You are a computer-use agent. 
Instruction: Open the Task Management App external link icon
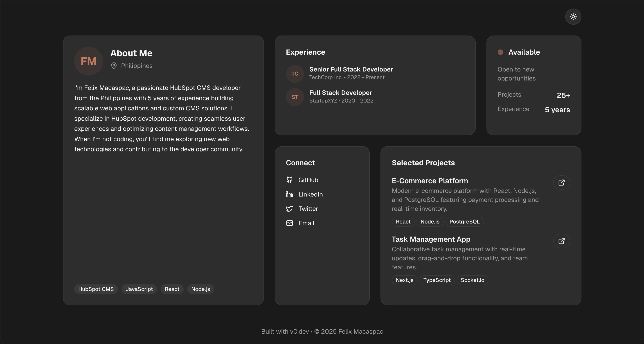(x=561, y=241)
